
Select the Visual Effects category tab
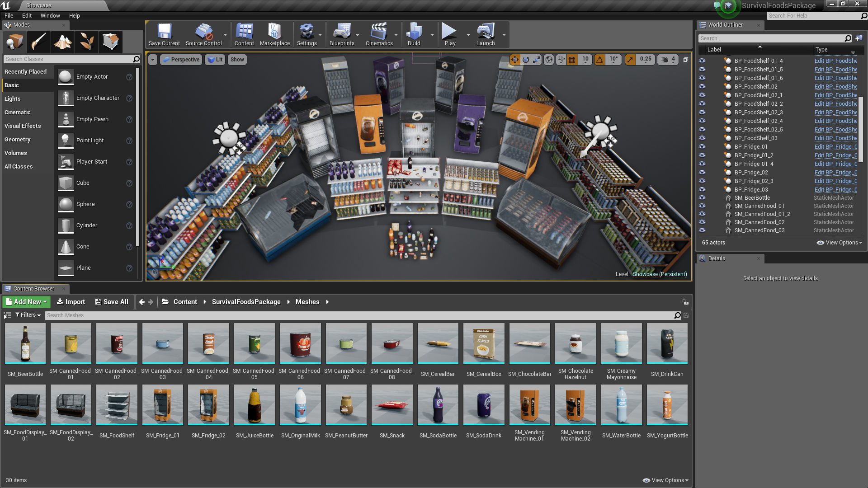(23, 126)
